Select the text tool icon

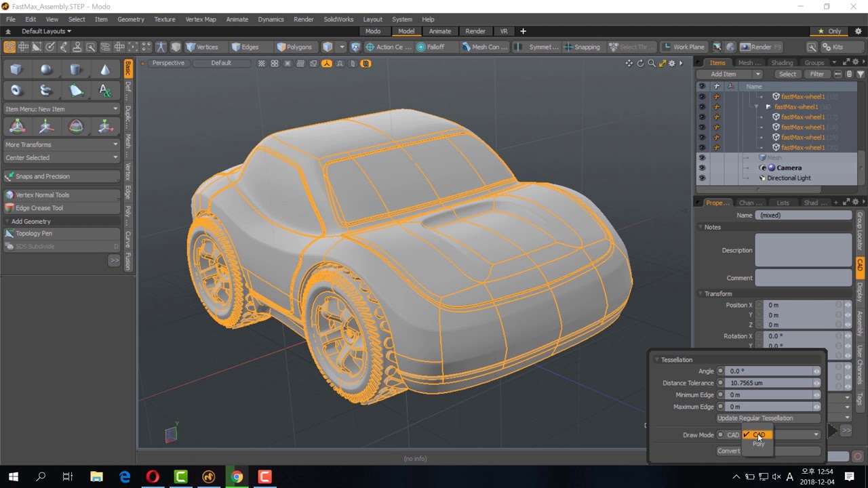(x=105, y=90)
